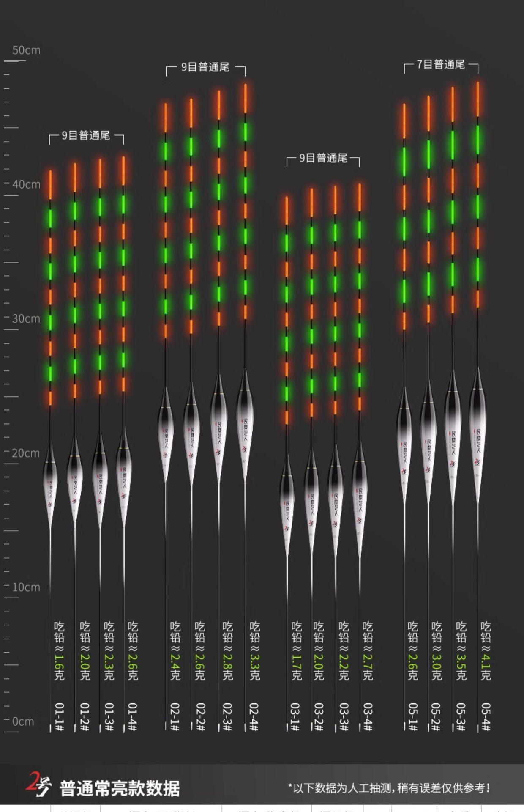The height and width of the screenshot is (812, 524).
Task: Click the red 2号 logo icon
Action: tap(38, 784)
